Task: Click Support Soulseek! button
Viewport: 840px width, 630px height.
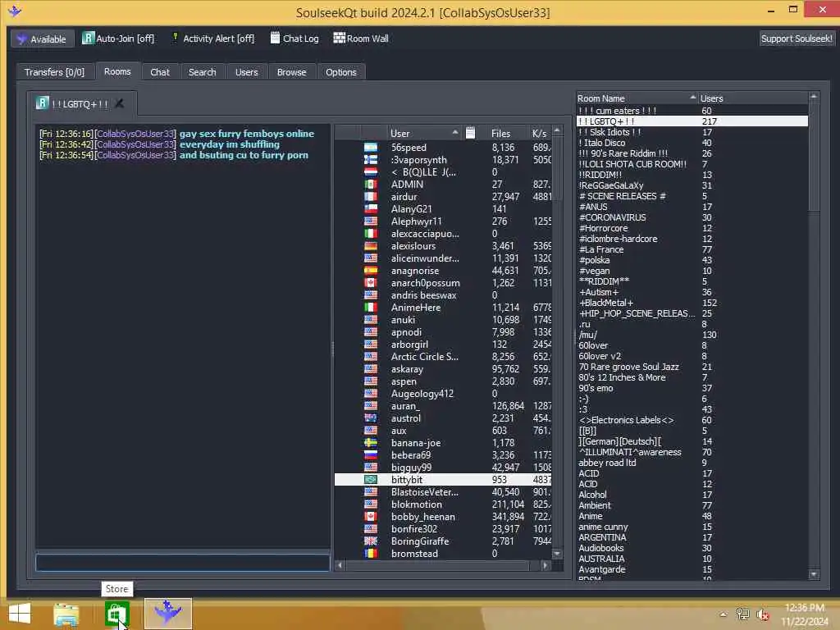Action: pyautogui.click(x=796, y=39)
